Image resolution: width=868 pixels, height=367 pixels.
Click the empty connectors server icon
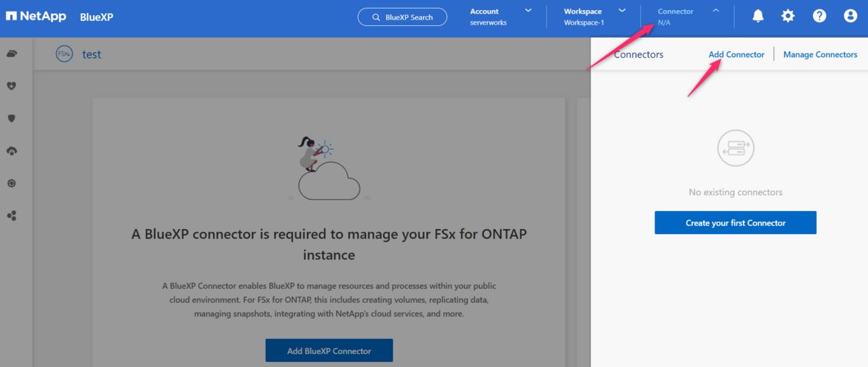(736, 149)
